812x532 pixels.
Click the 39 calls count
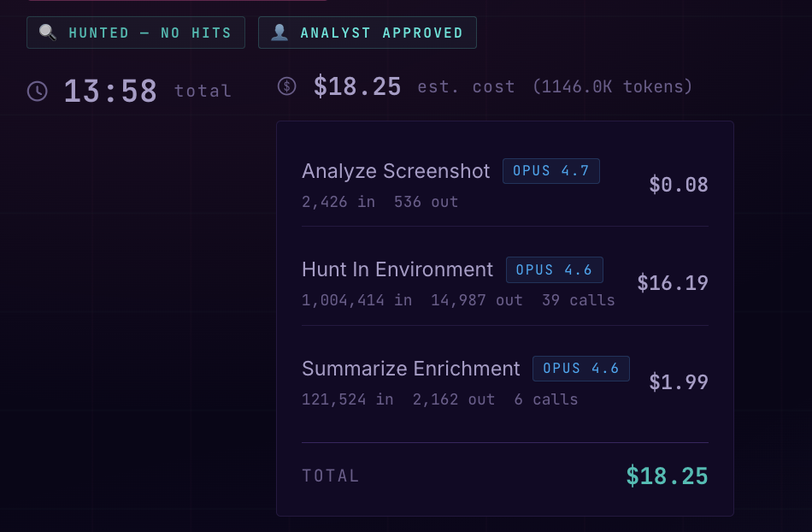[x=578, y=300]
